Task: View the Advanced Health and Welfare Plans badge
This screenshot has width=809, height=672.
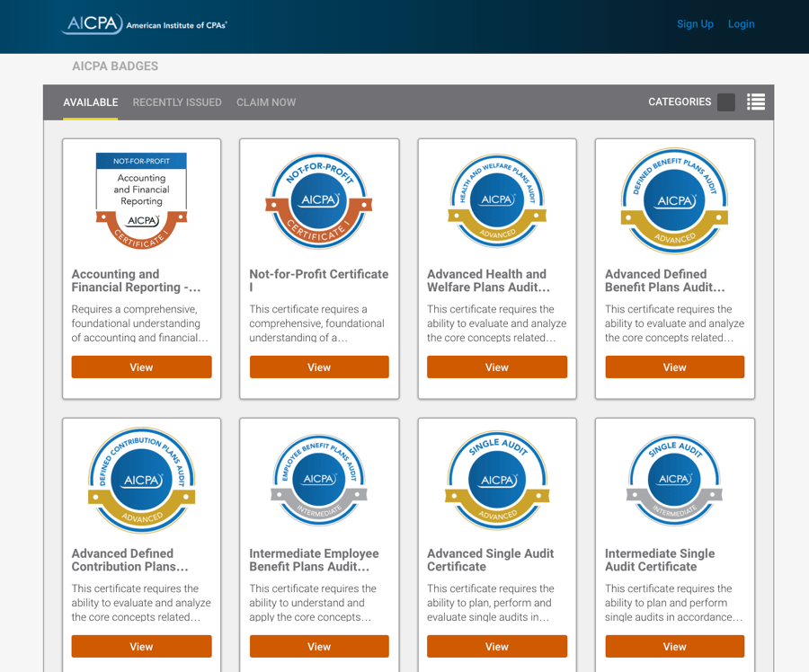Action: tap(497, 367)
